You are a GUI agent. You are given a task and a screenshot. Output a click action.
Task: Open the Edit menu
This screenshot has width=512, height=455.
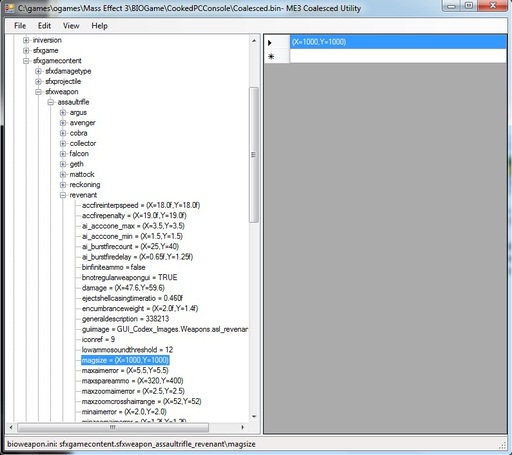click(x=44, y=26)
